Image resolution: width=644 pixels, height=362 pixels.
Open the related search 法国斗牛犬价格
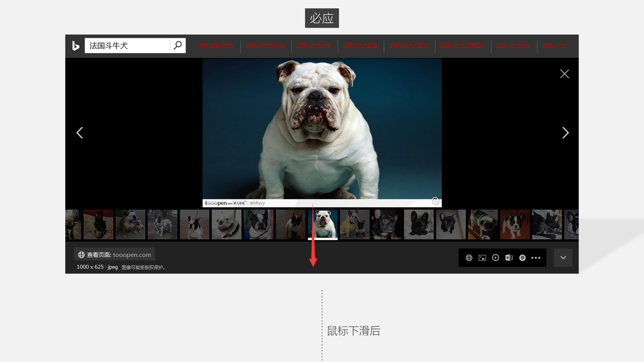coord(314,45)
